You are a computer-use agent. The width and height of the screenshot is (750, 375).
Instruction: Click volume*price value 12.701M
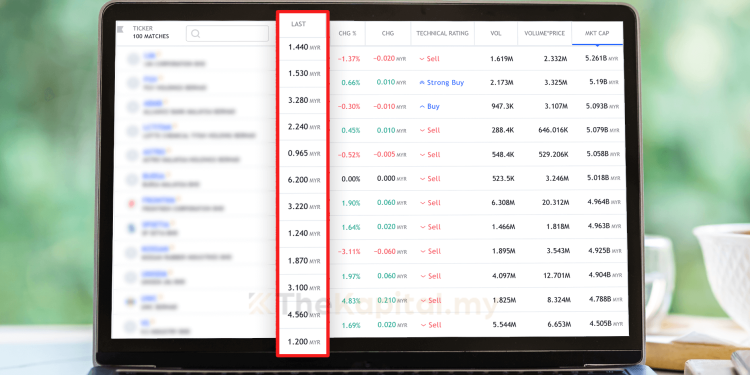pos(556,276)
